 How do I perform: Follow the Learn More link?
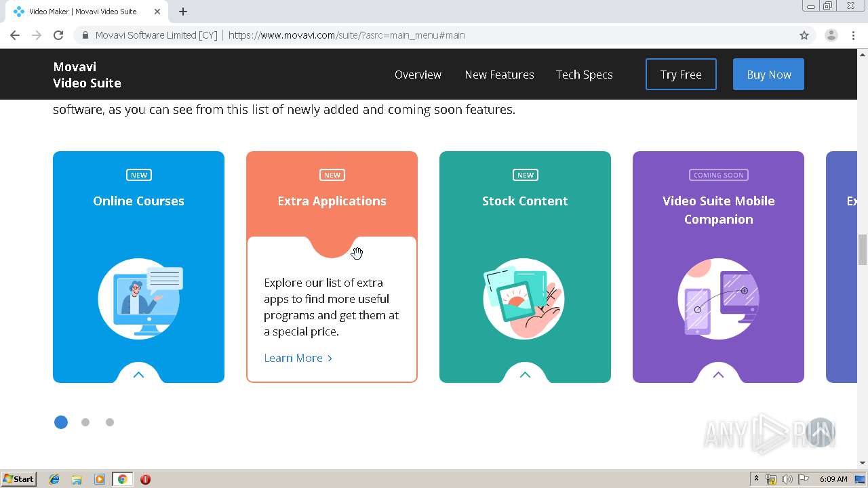click(298, 358)
